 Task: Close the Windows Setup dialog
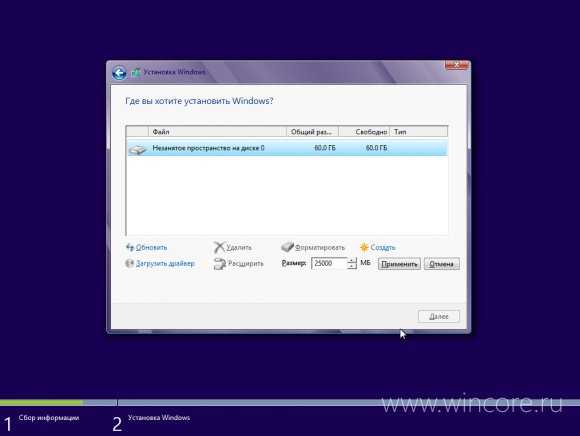pos(456,65)
